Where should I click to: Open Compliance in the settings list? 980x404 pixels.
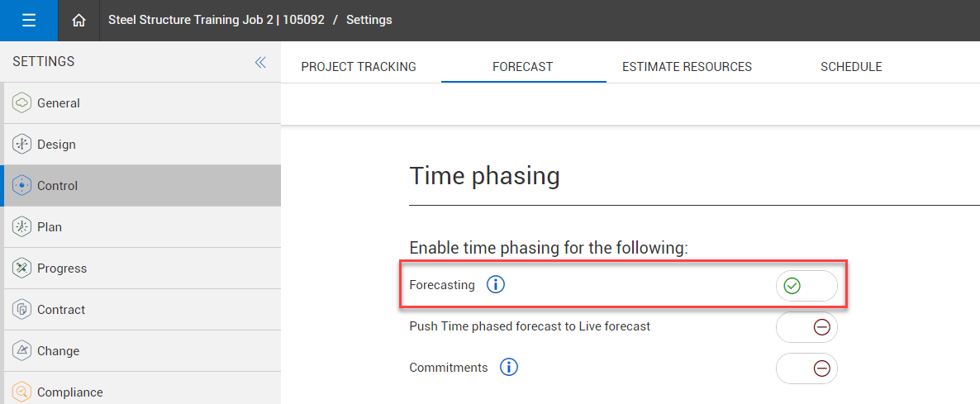[x=69, y=392]
